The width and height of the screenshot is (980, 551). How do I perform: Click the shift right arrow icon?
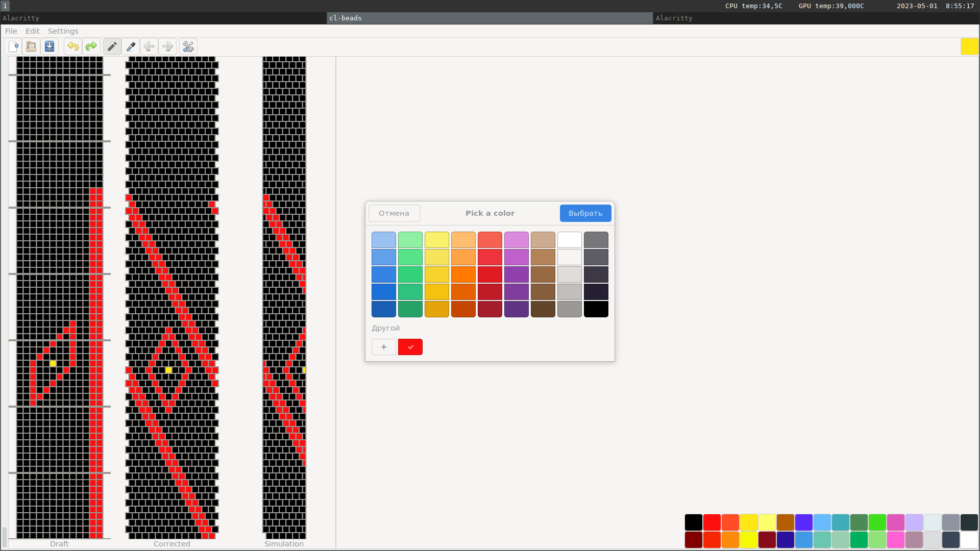click(x=167, y=46)
